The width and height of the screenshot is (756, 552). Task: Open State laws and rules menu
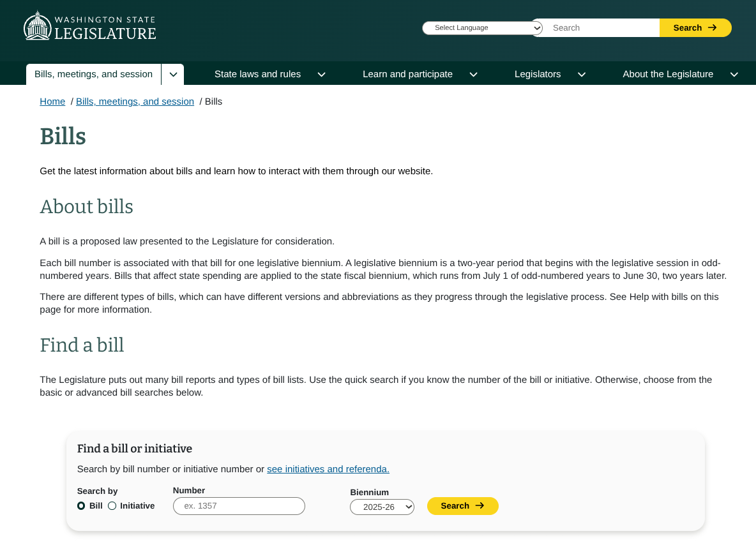point(257,74)
